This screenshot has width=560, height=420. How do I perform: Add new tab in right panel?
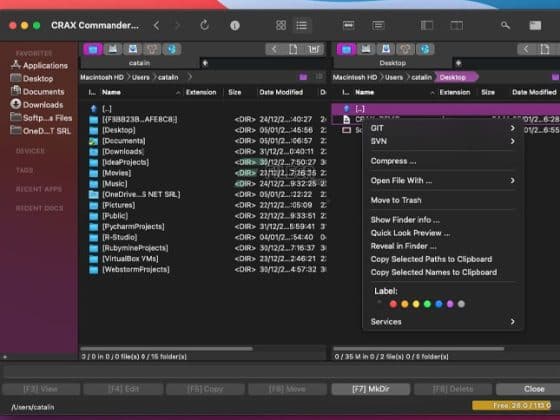459,63
